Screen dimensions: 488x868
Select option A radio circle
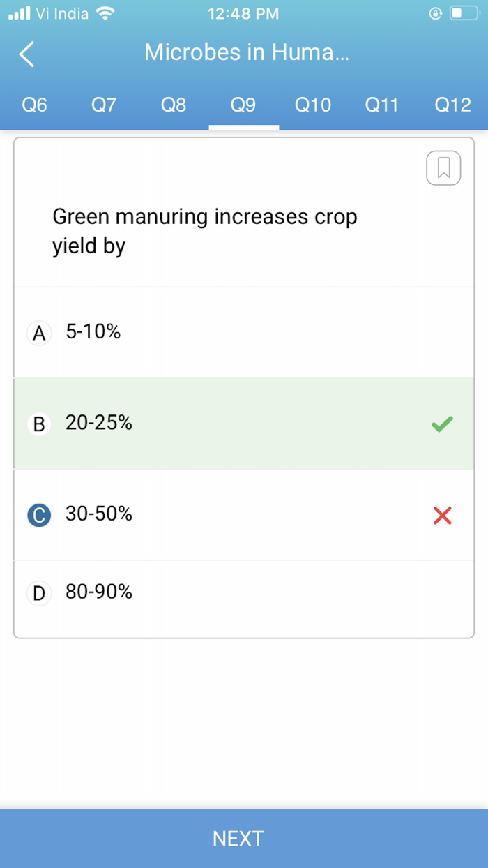pyautogui.click(x=39, y=333)
